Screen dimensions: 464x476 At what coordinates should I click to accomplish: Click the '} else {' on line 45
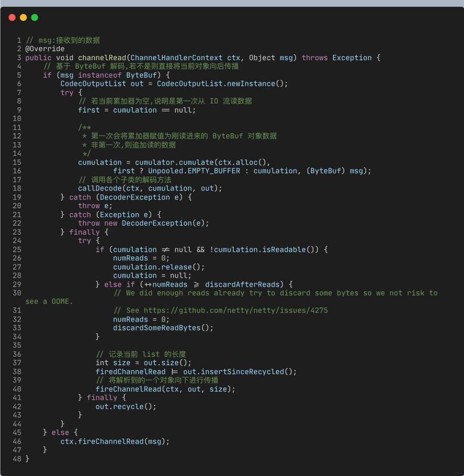(60, 433)
